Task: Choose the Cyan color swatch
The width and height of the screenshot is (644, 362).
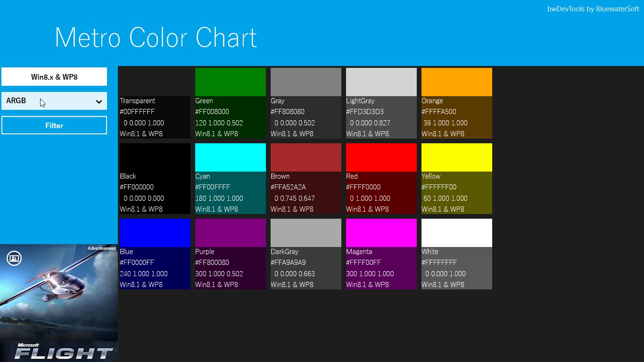Action: point(230,158)
